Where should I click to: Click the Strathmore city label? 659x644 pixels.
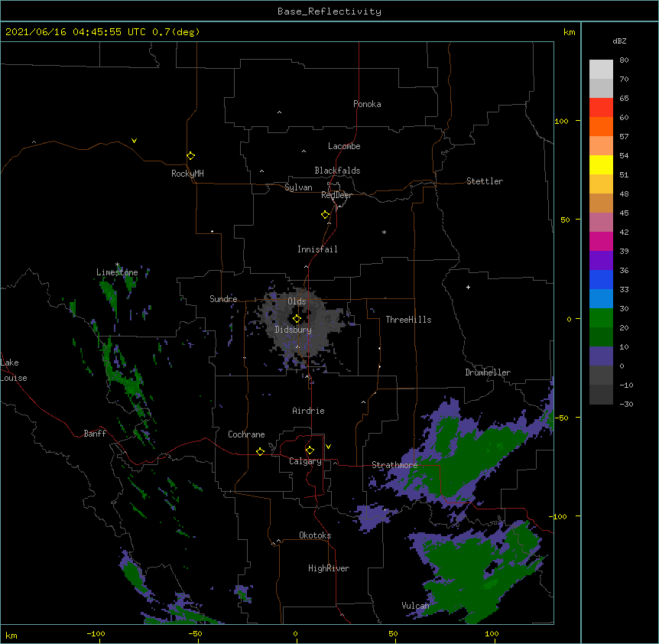click(394, 465)
